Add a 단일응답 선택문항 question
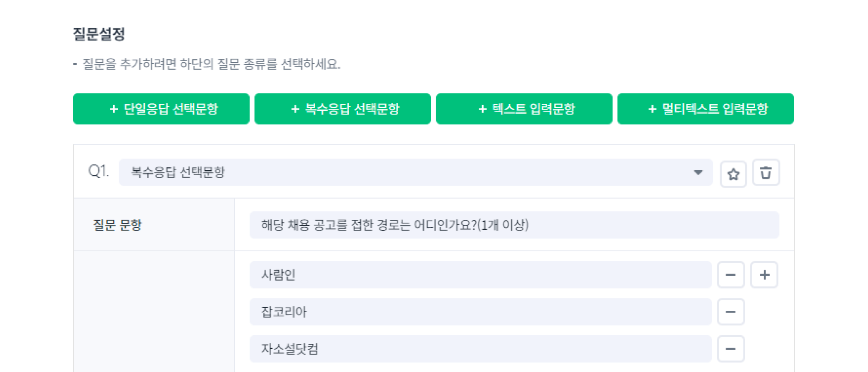The width and height of the screenshot is (868, 372). coord(161,109)
